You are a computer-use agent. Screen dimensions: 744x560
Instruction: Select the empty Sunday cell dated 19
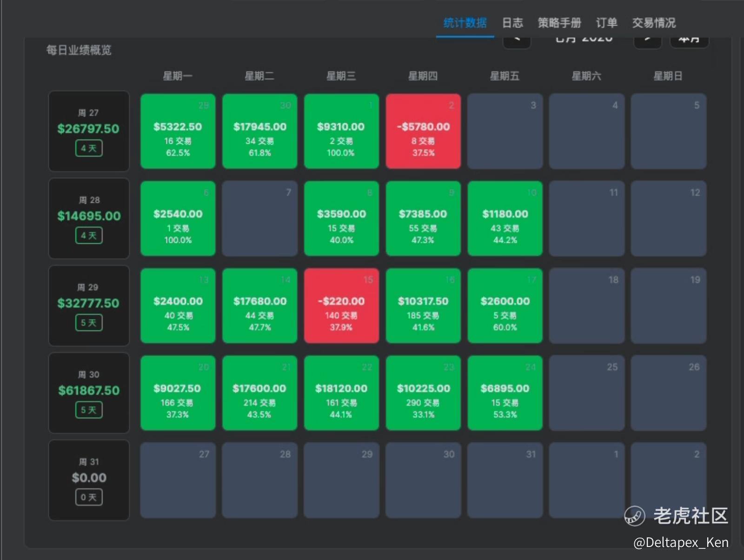click(x=669, y=306)
